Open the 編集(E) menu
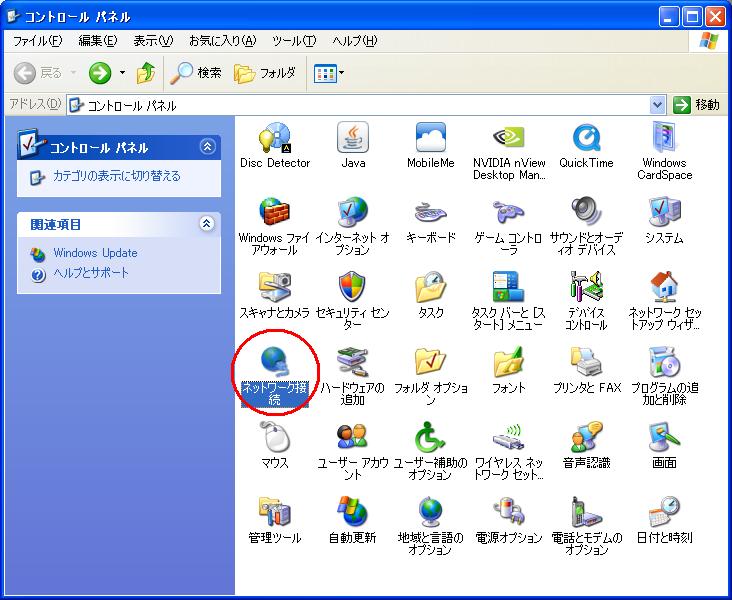The width and height of the screenshot is (732, 600). coord(98,41)
